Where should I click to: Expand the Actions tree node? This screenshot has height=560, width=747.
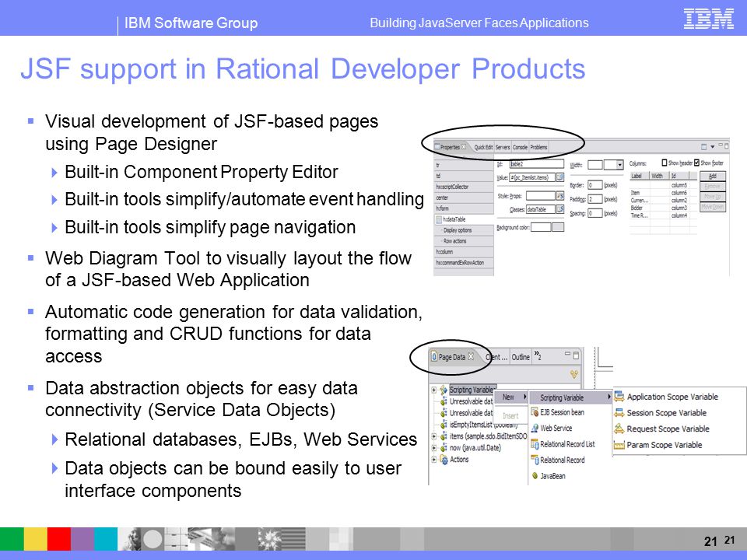tap(434, 460)
